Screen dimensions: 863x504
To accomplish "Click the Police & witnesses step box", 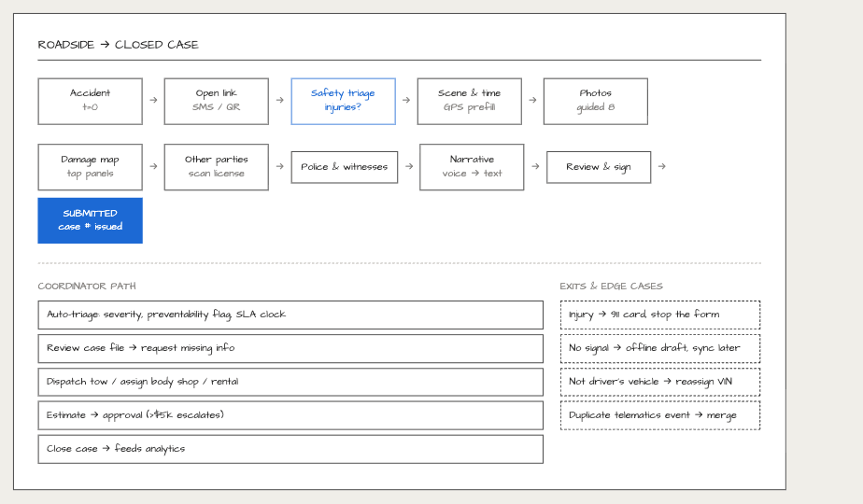I will coord(344,167).
